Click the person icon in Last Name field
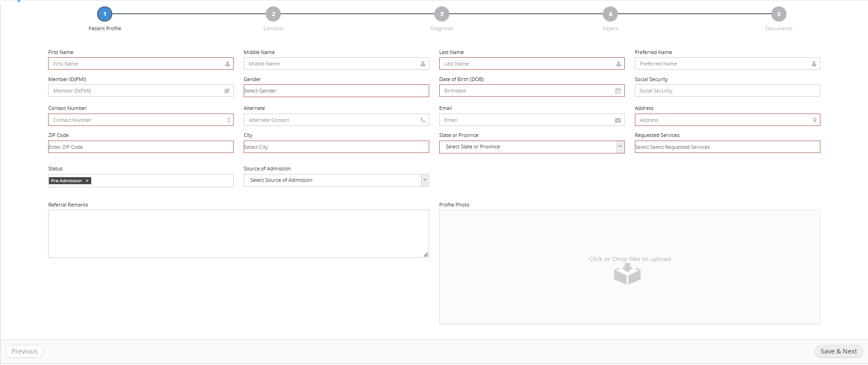The image size is (868, 365). [618, 64]
